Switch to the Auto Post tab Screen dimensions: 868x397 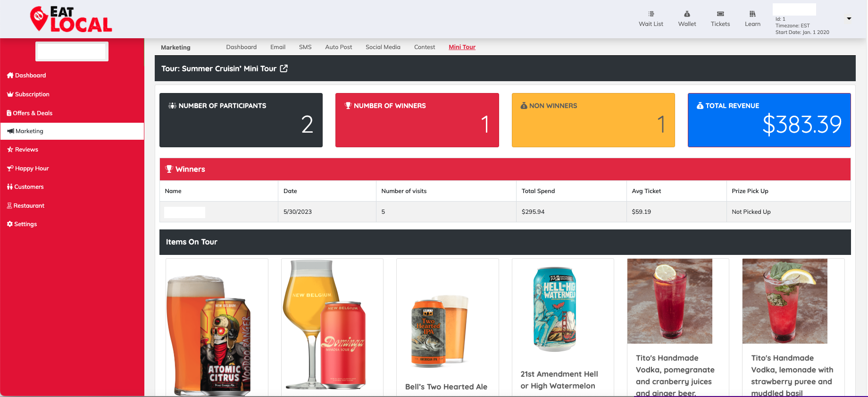click(338, 47)
